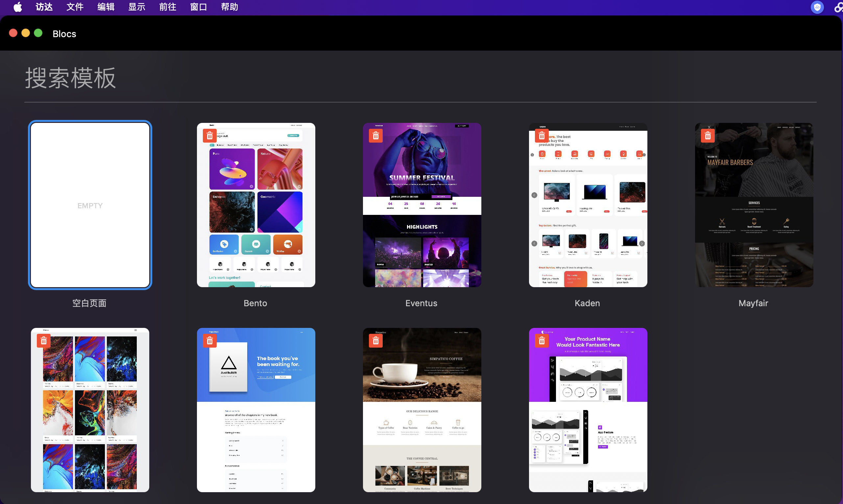Click the trash icon on Kaden template
Screen dimensions: 843x504
[x=542, y=136]
